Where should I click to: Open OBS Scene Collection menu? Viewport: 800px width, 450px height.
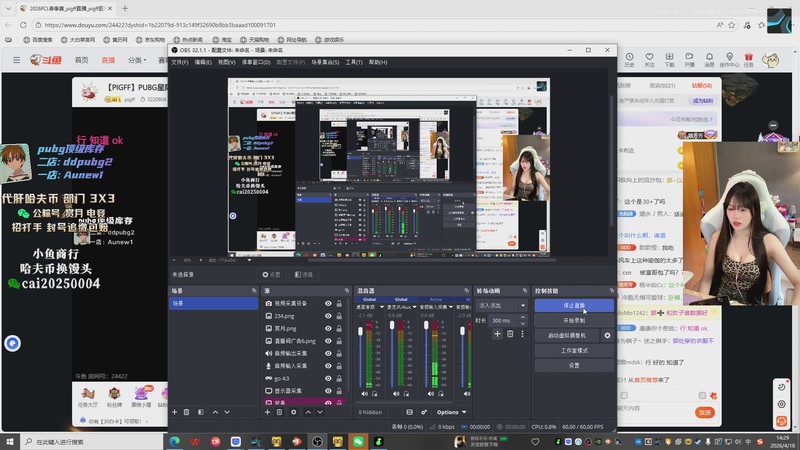(x=325, y=62)
